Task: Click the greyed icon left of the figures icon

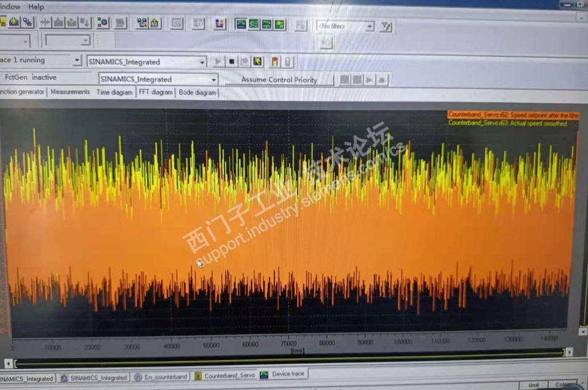Action: [199, 23]
